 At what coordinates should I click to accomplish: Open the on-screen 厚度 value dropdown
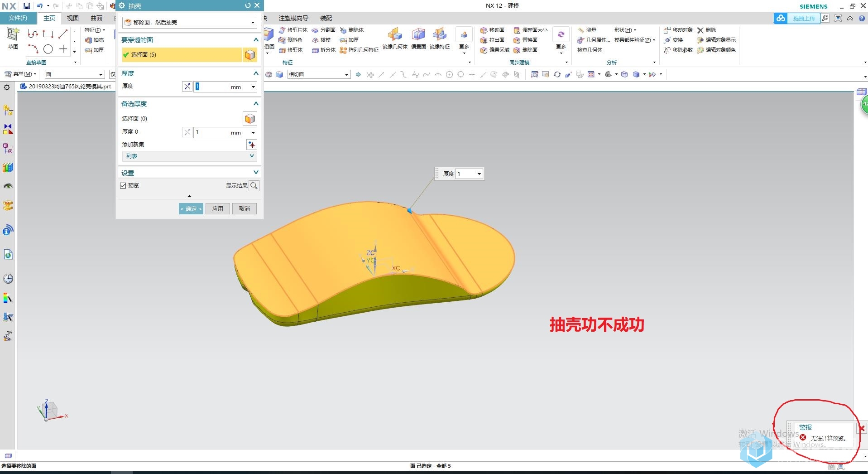[x=479, y=174]
